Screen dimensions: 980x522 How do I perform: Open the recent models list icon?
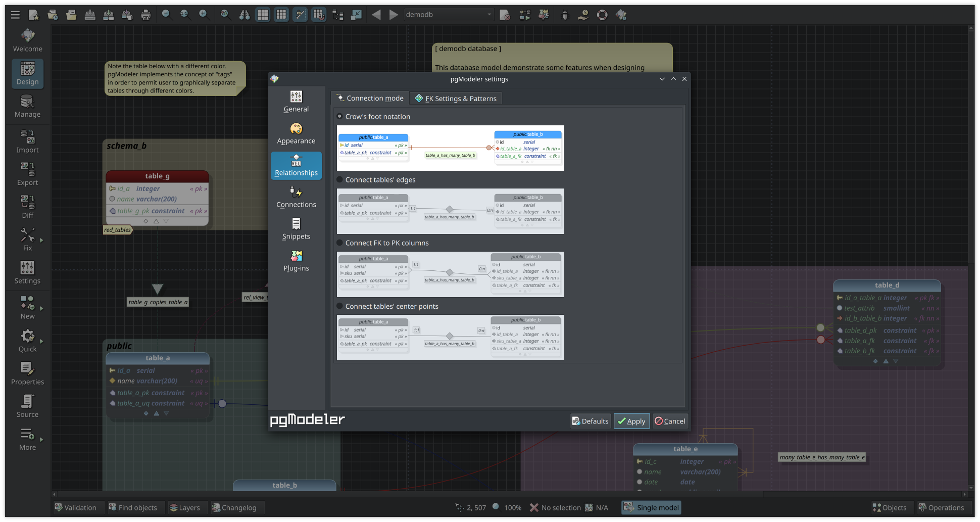[x=53, y=15]
